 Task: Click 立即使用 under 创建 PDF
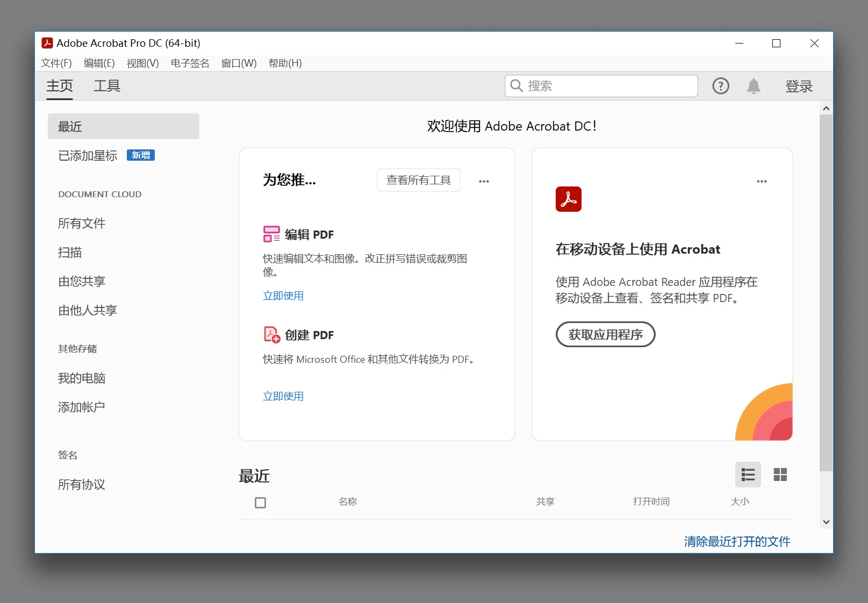[283, 396]
